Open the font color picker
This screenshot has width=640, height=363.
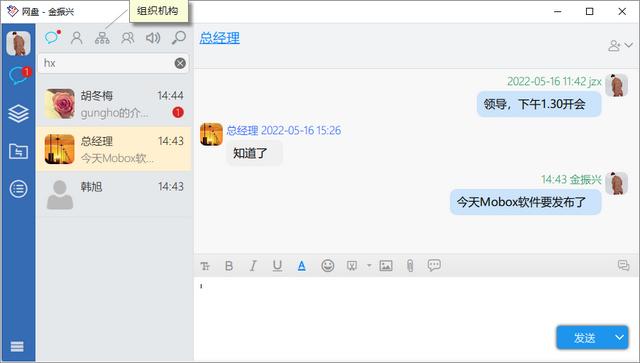pos(302,266)
